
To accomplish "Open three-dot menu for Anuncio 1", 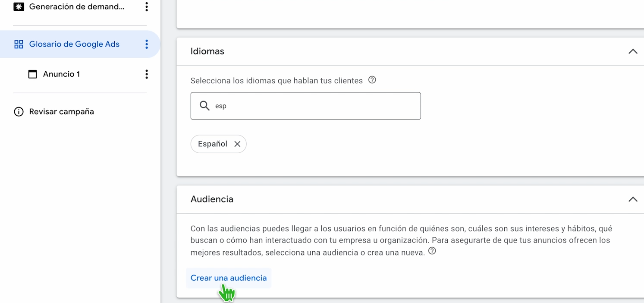I will [147, 74].
